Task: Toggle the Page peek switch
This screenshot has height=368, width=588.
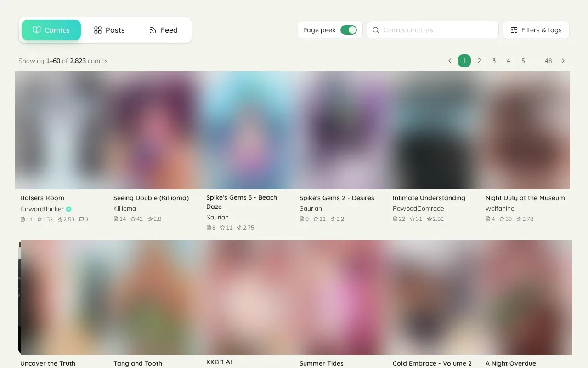Action: pos(349,30)
